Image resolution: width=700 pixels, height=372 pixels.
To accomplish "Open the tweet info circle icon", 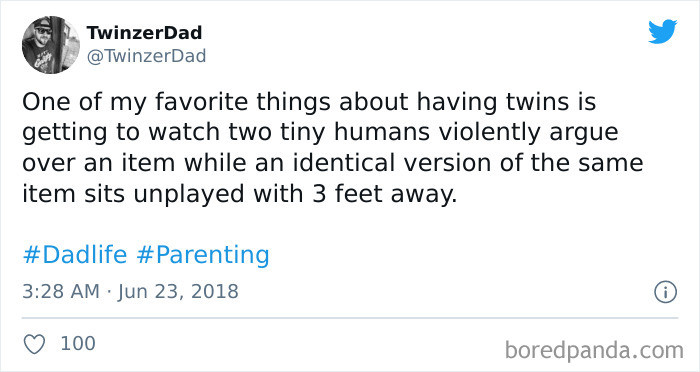I will 666,292.
